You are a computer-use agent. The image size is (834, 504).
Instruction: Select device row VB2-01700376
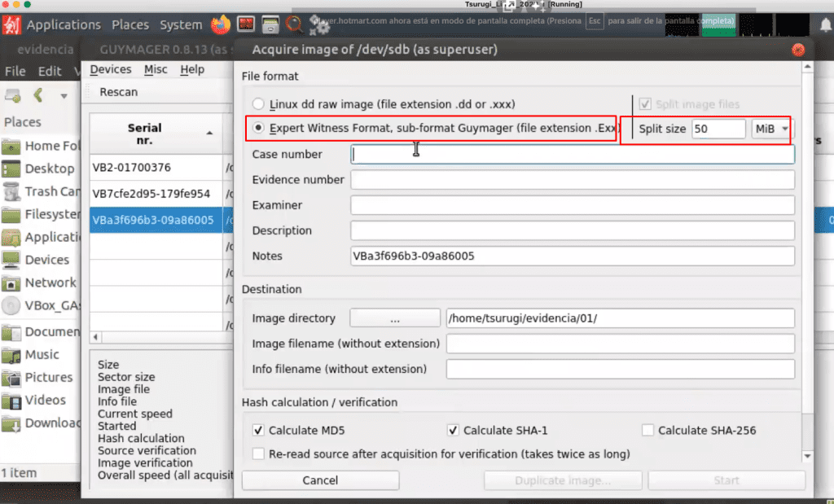[156, 168]
